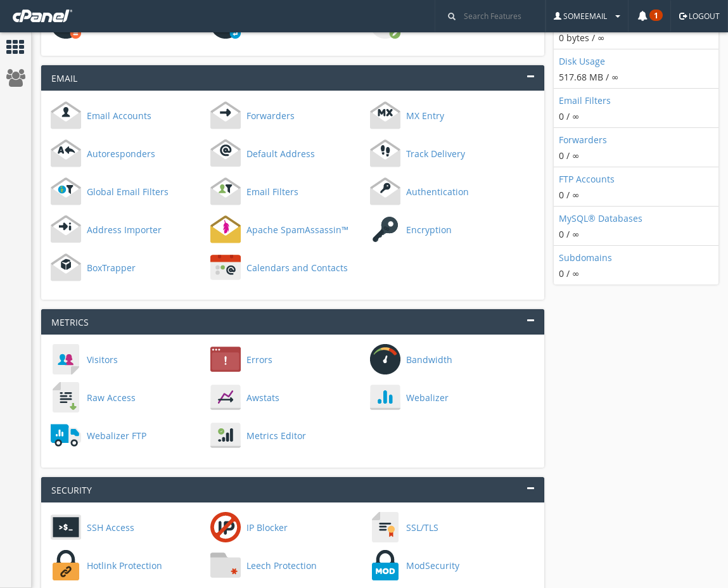Open the SOMEEMAIL account dropdown
The width and height of the screenshot is (728, 588).
click(585, 16)
